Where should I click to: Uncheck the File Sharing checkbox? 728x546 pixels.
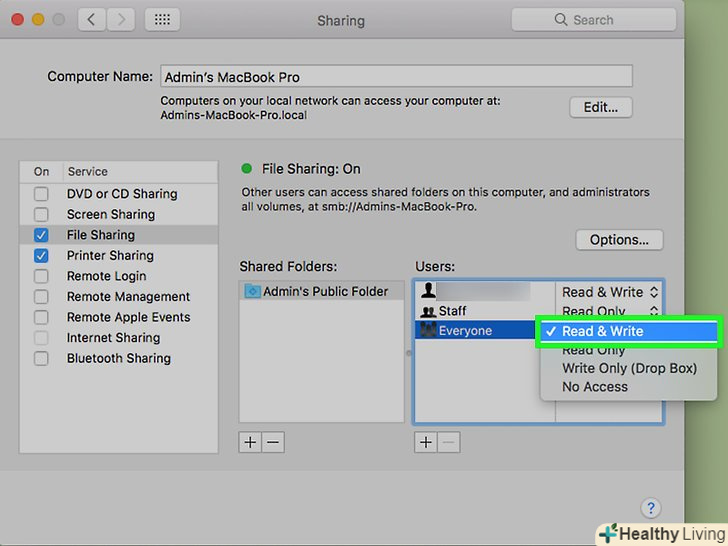click(41, 235)
